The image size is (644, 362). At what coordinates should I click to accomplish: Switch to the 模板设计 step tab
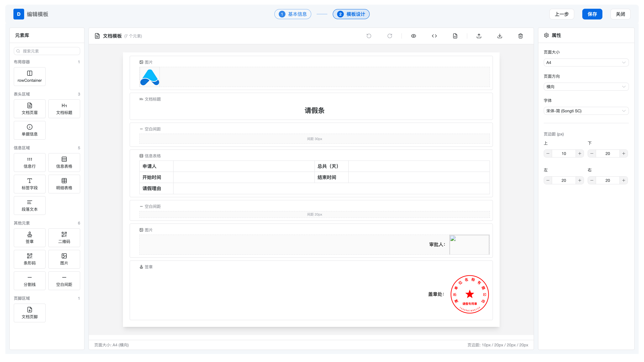point(351,14)
